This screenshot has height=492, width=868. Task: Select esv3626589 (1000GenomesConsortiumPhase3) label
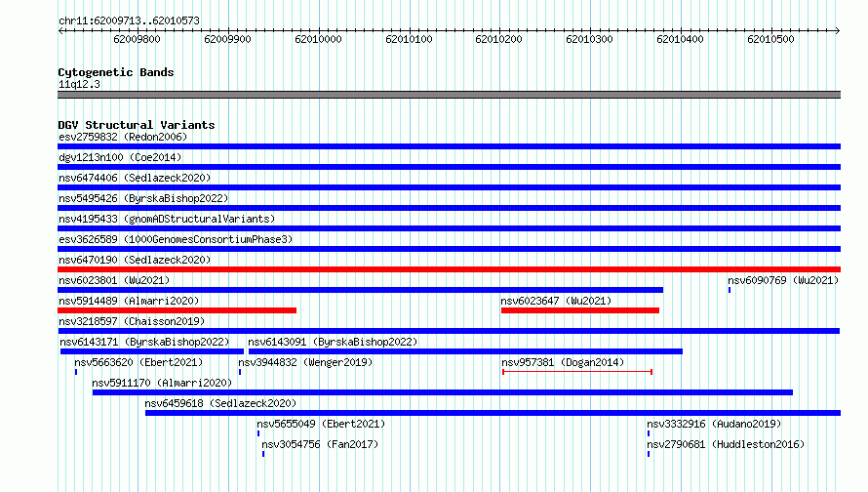tap(176, 239)
